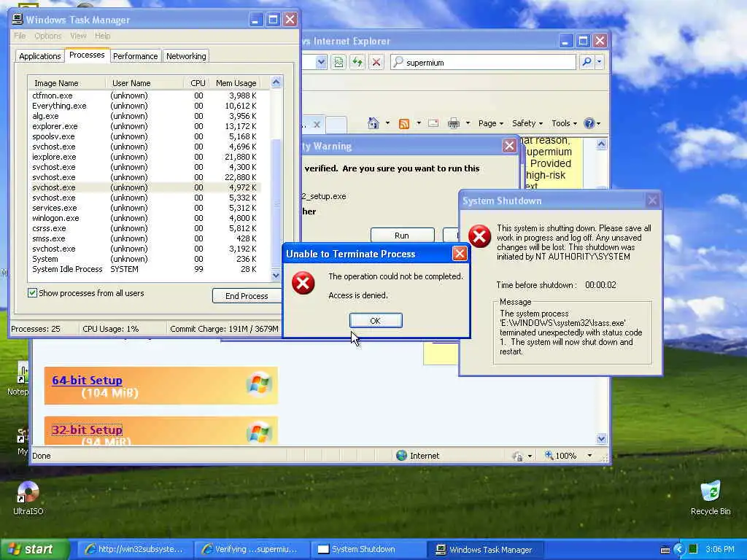Open the Tools dropdown menu
Viewport: 747px width, 560px height.
click(564, 123)
